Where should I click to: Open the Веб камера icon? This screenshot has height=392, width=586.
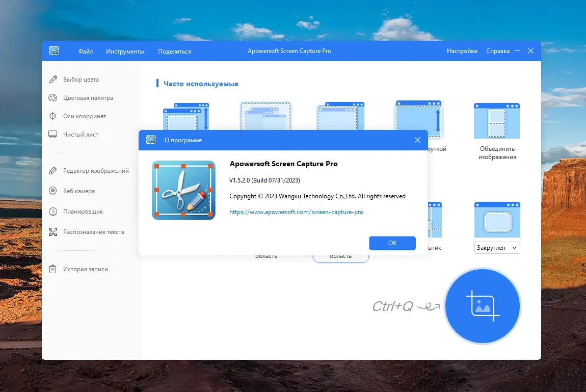pos(52,191)
